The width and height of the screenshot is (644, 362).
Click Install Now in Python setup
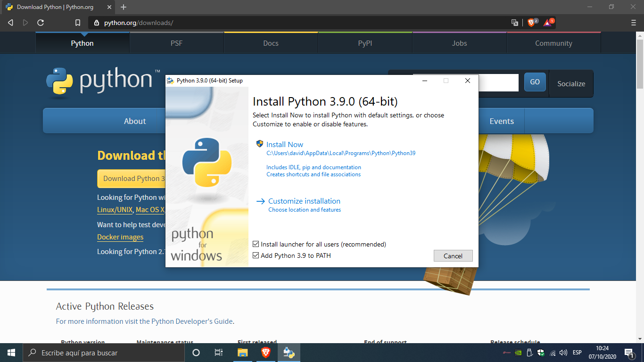[x=285, y=145]
